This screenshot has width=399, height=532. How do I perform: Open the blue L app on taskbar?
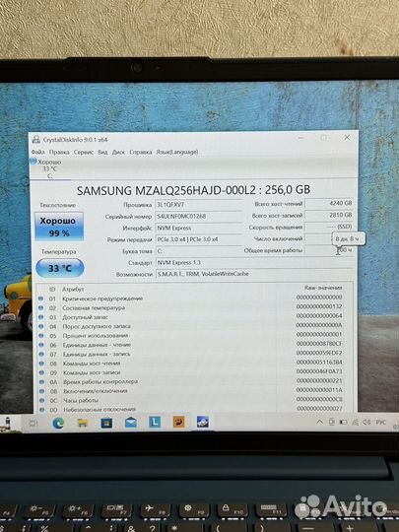pyautogui.click(x=155, y=422)
